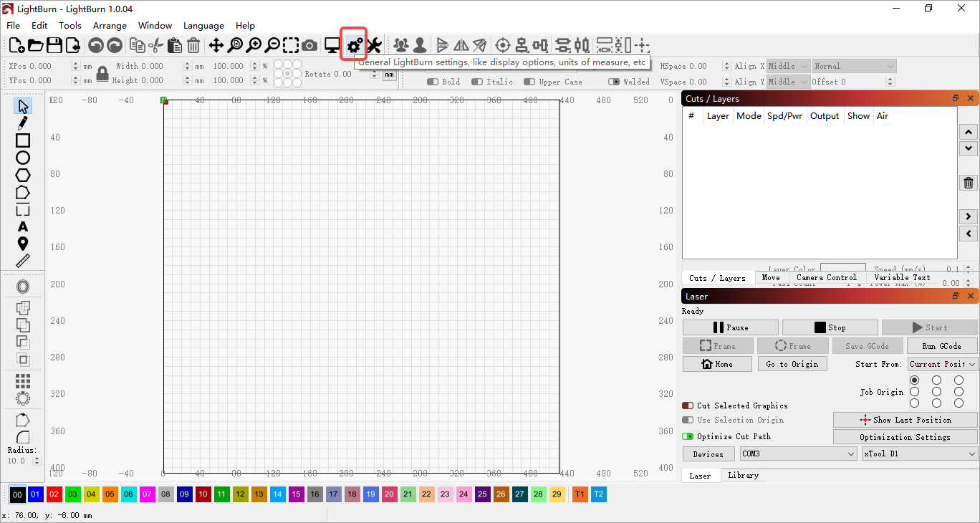Select the Position marker tool
The image size is (980, 523).
[x=23, y=244]
